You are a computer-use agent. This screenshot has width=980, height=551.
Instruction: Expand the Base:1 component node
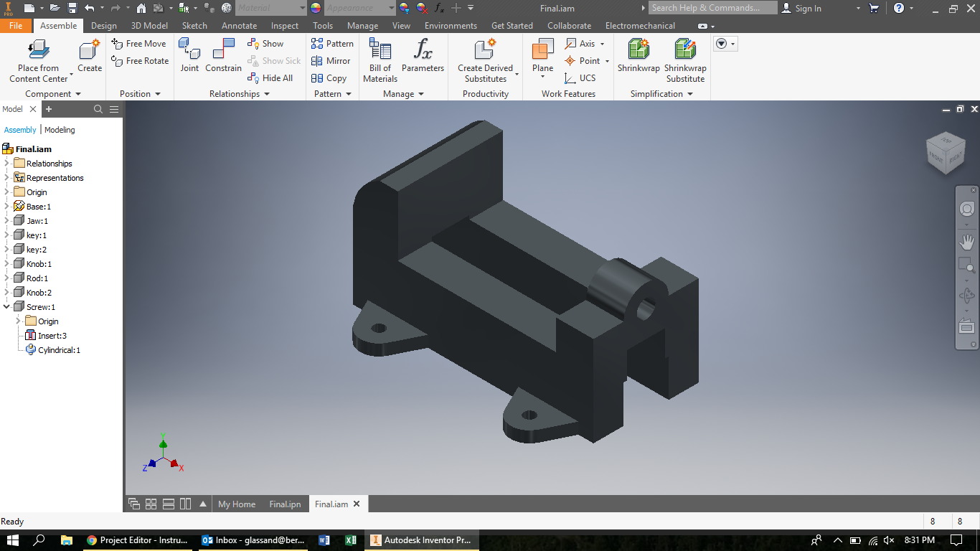(x=6, y=207)
